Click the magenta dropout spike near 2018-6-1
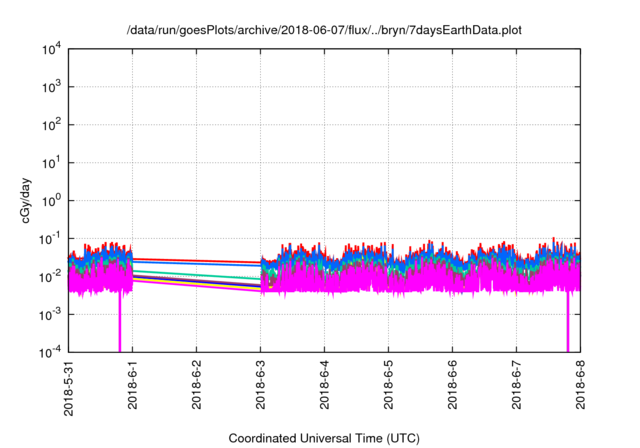This screenshot has height=448, width=640. click(x=120, y=322)
